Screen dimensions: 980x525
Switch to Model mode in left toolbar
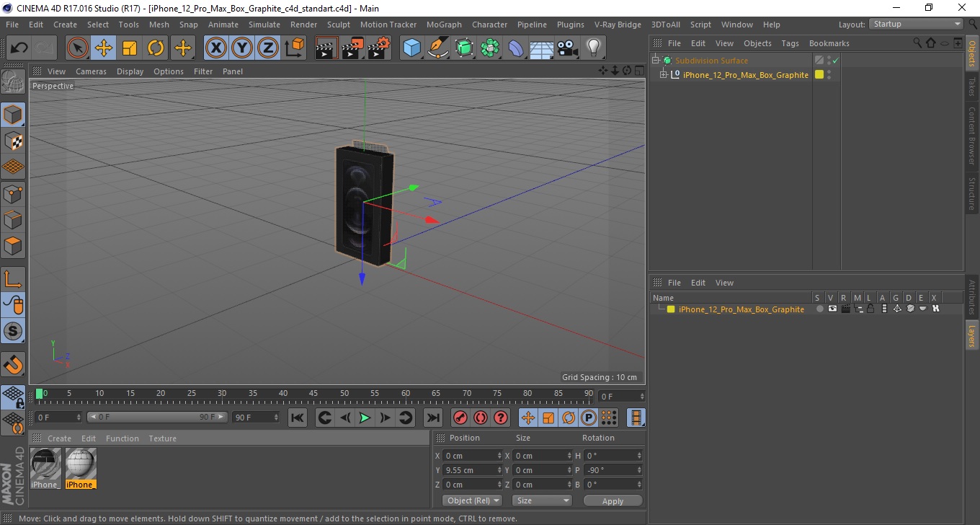[x=13, y=115]
